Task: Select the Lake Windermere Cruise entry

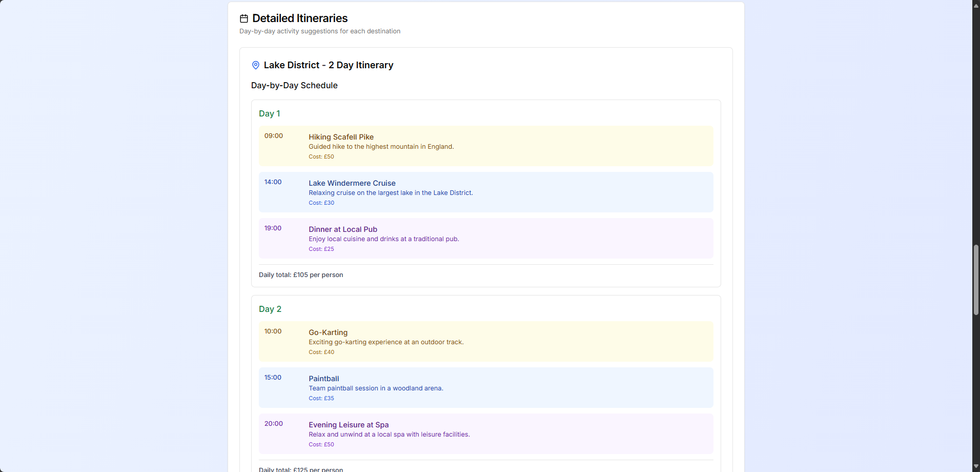Action: tap(485, 192)
